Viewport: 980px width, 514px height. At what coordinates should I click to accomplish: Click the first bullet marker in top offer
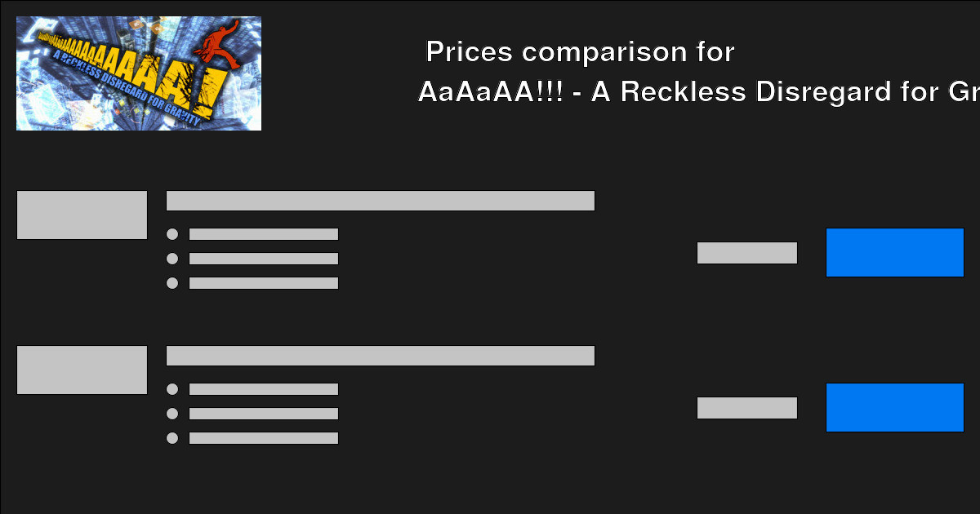coord(172,234)
